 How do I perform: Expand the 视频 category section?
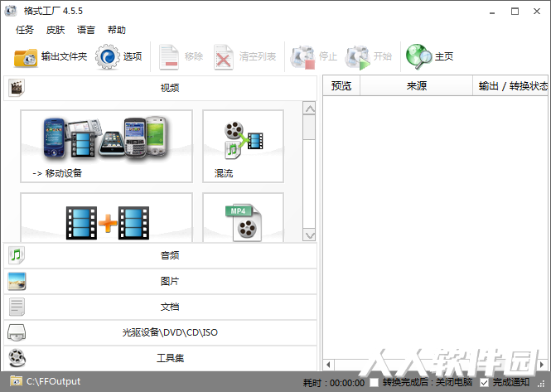[160, 88]
